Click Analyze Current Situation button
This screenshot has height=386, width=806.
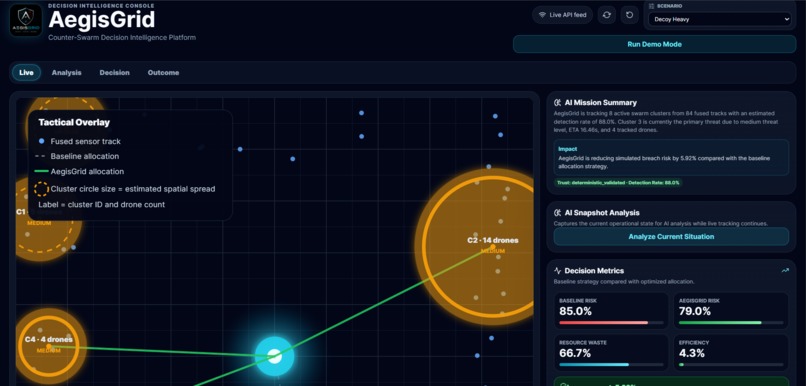point(671,236)
